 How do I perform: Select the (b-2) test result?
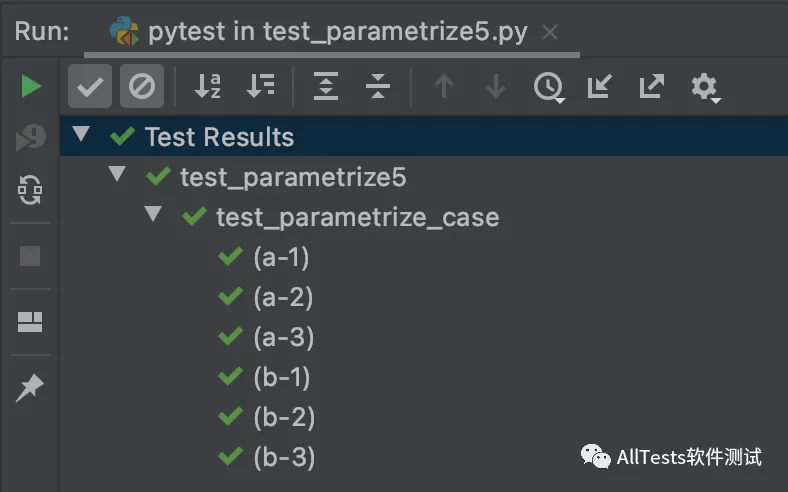(x=283, y=417)
